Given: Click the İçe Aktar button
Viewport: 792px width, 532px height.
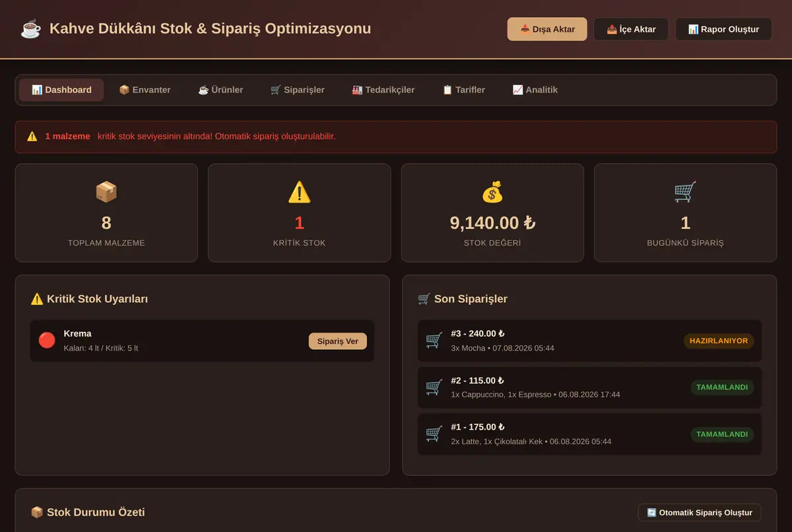Looking at the screenshot, I should click(631, 29).
